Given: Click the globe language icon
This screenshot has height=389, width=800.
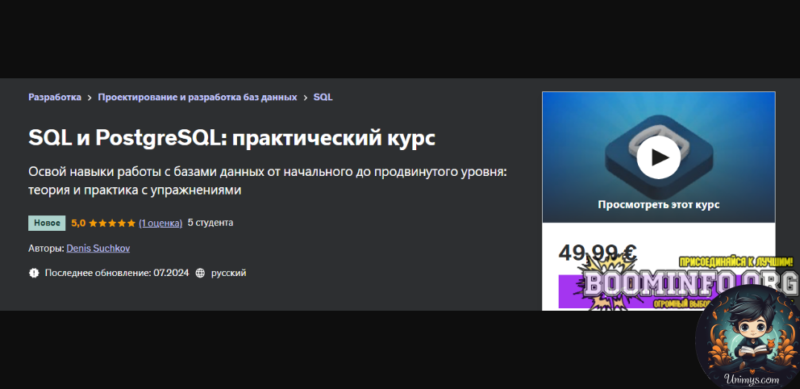Looking at the screenshot, I should pos(201,273).
